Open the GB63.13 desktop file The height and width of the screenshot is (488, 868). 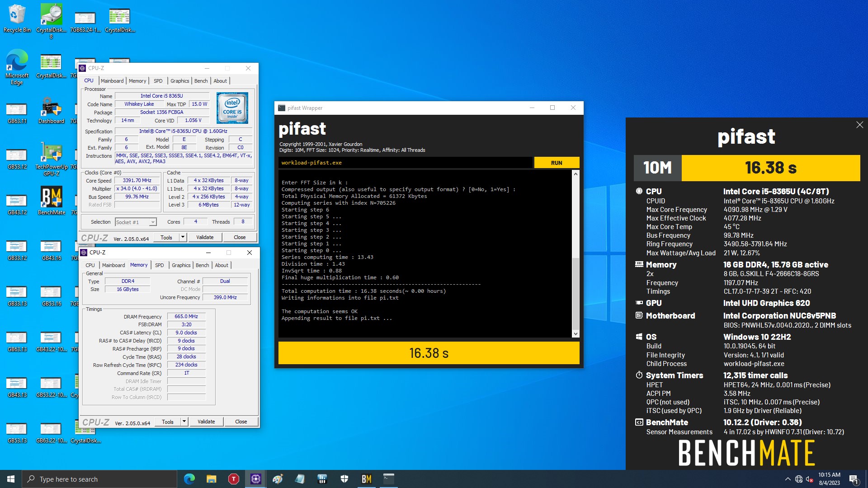tap(17, 341)
